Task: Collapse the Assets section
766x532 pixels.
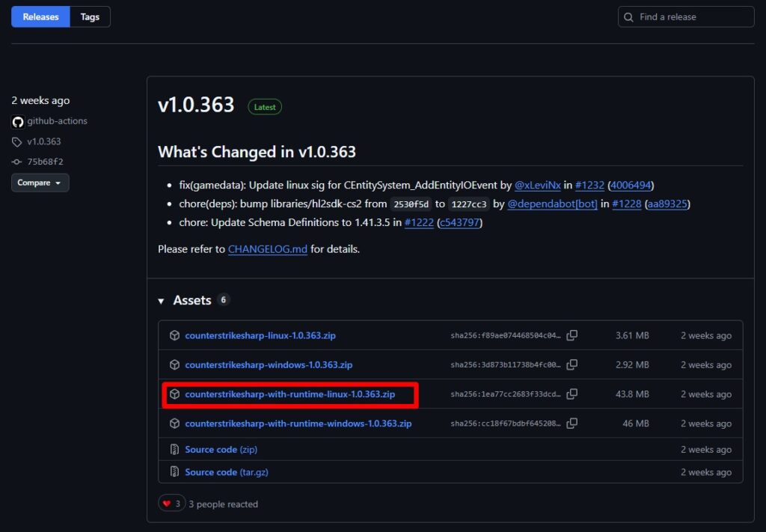Action: click(162, 301)
